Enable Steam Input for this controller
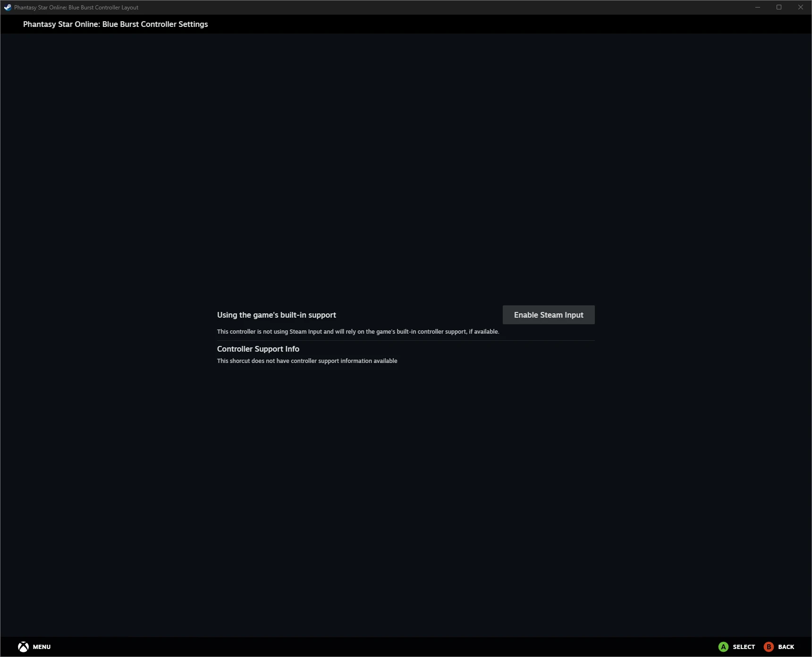Viewport: 812px width, 657px height. (548, 315)
